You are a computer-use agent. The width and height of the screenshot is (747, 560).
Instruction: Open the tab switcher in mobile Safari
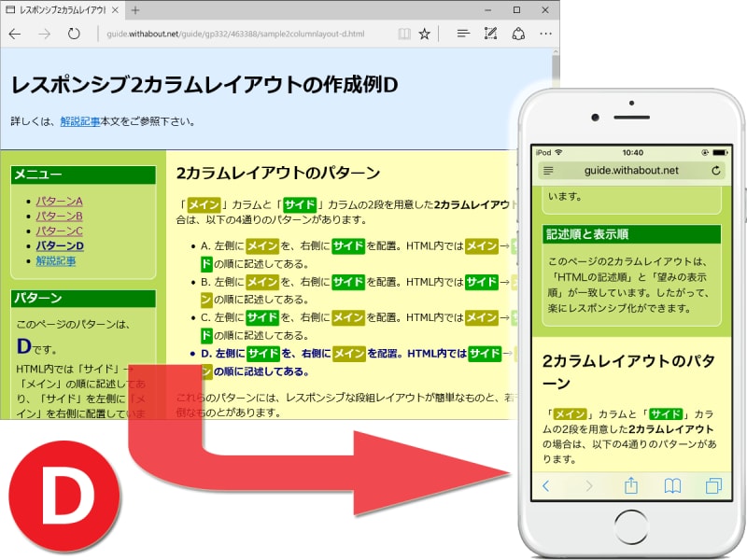(x=712, y=486)
